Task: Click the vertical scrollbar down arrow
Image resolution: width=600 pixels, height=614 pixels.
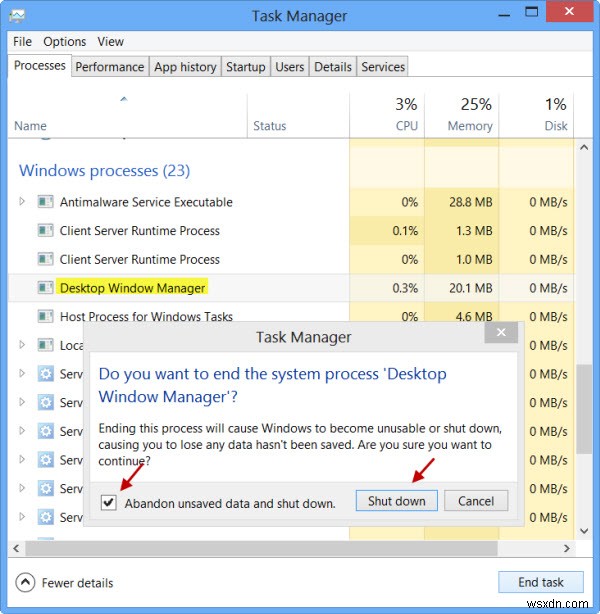Action: coord(584,531)
